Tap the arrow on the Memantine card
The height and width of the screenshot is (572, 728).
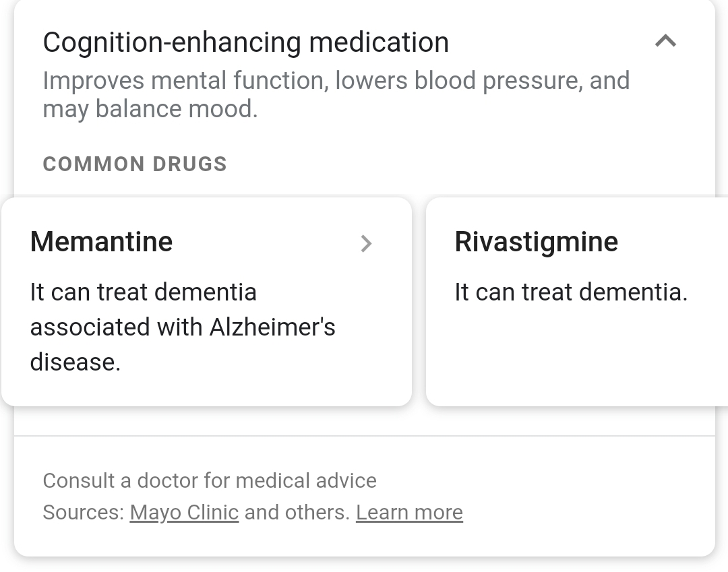point(366,243)
